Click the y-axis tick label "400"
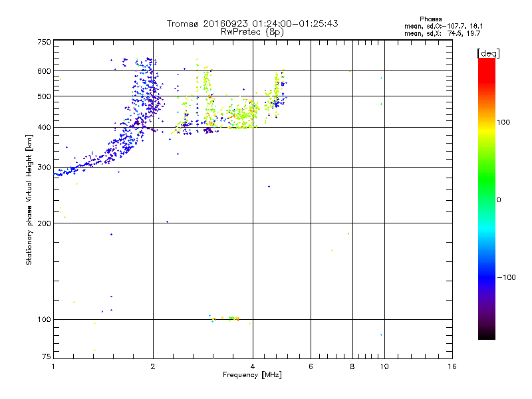532x399 pixels. 45,127
